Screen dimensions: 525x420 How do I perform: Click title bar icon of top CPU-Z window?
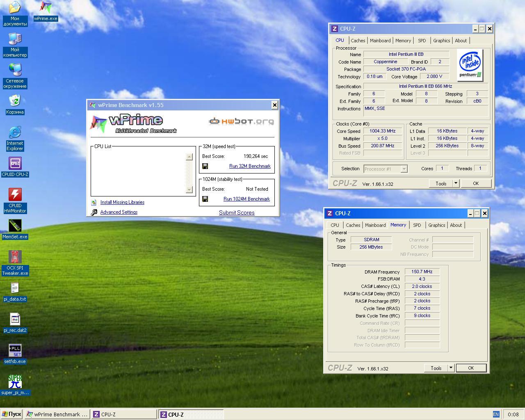click(x=334, y=29)
